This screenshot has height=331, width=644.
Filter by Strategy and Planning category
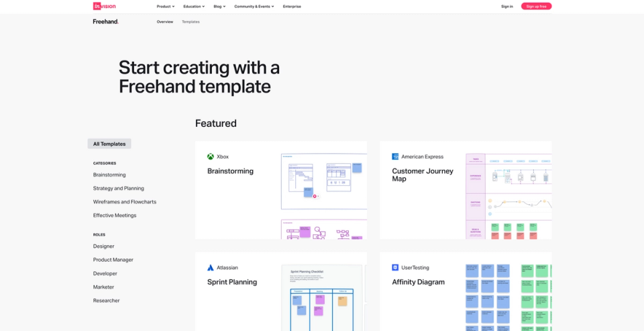point(118,188)
